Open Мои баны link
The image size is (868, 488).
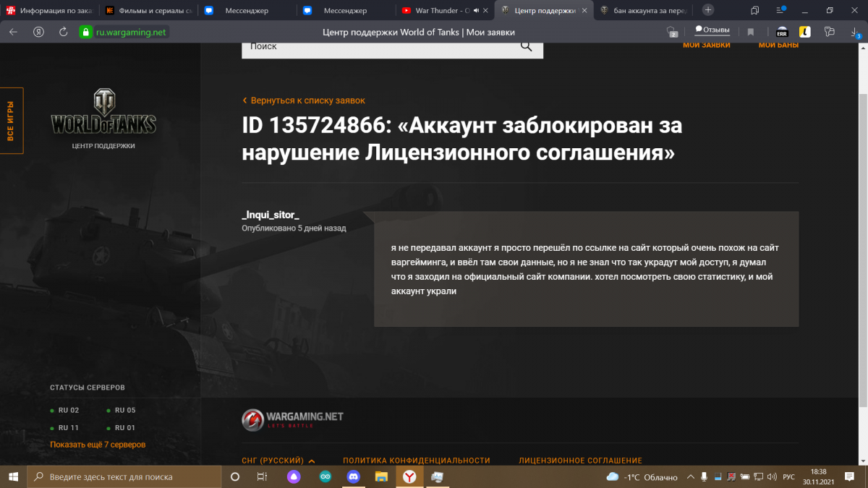pos(778,45)
